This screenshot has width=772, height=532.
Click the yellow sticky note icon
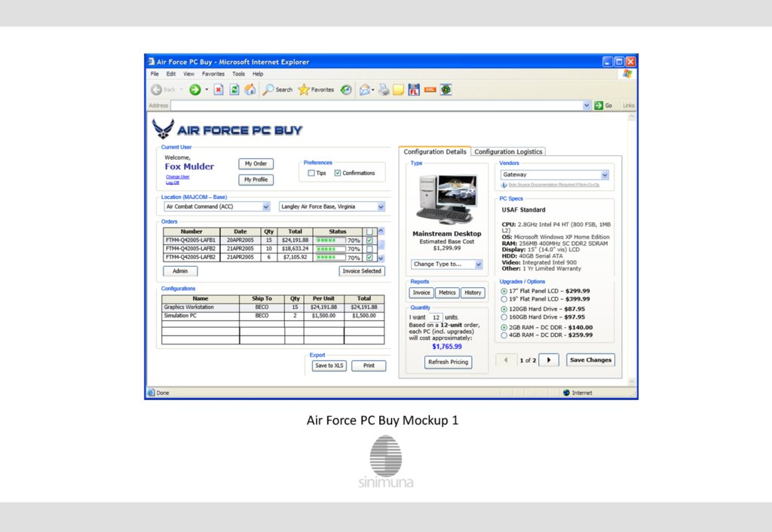pyautogui.click(x=398, y=90)
